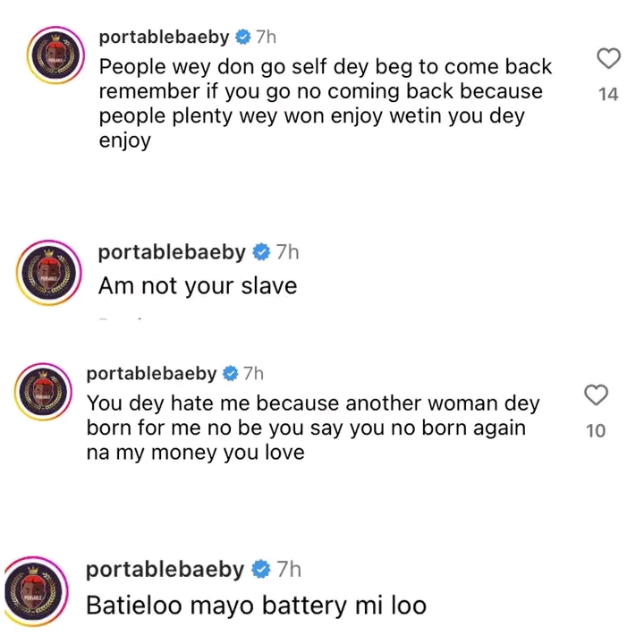Screen dimensions: 644x644
Task: Click 7h timestamp above "Batieloo mayo battery mi loo"
Action: click(288, 570)
